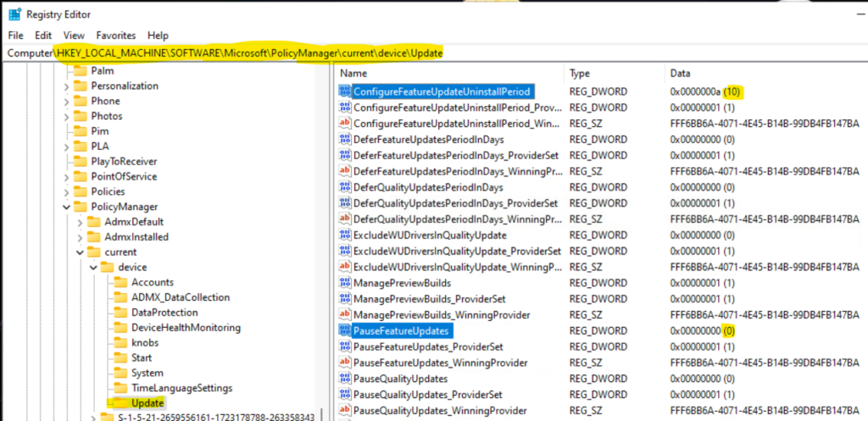Select the PauseFeatureUpdates value name
Viewport: 868px width, 421px height.
click(x=403, y=331)
